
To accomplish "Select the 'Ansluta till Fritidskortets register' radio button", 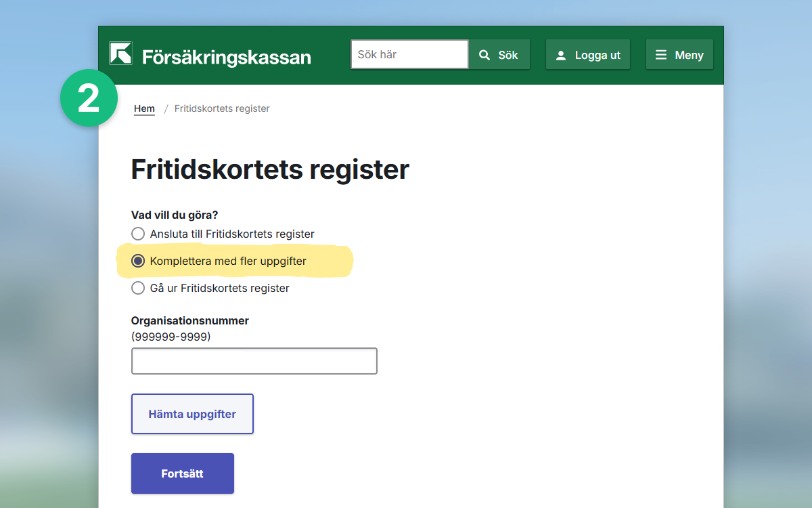I will click(138, 234).
